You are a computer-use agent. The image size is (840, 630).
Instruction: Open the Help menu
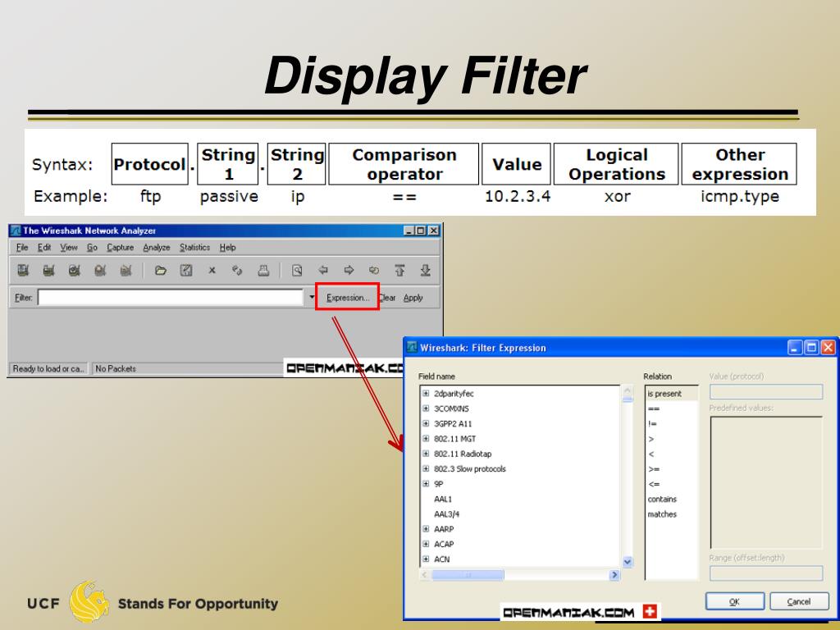pos(228,248)
